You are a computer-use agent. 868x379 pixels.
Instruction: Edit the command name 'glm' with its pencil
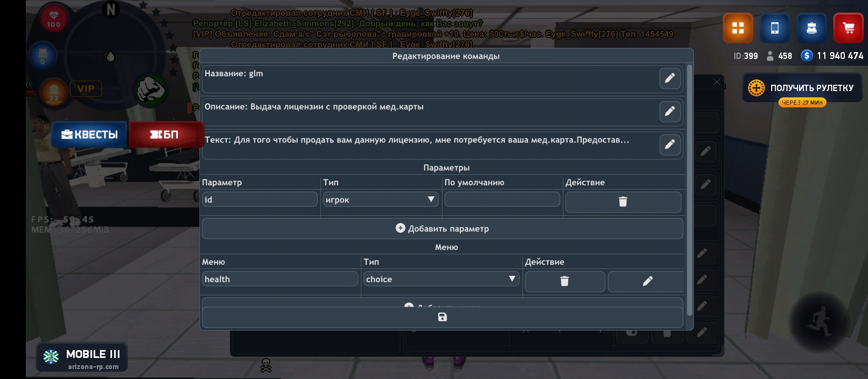[x=670, y=78]
